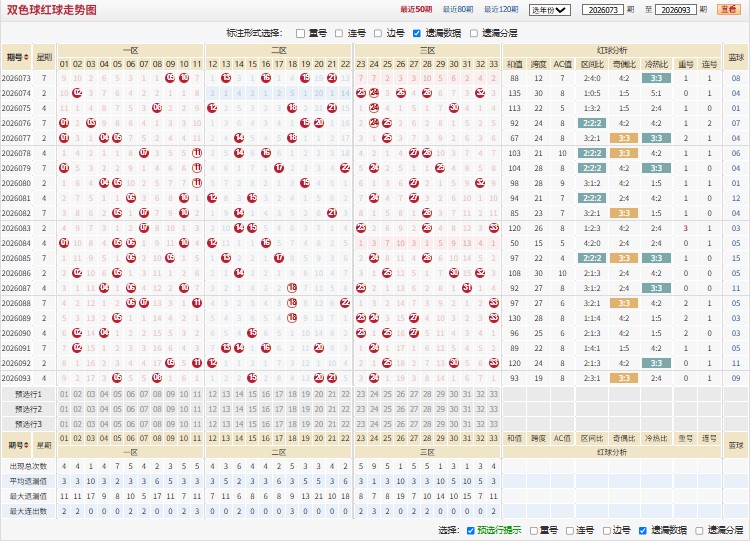Select number 05 in 预选行3
The image size is (751, 543).
point(117,424)
